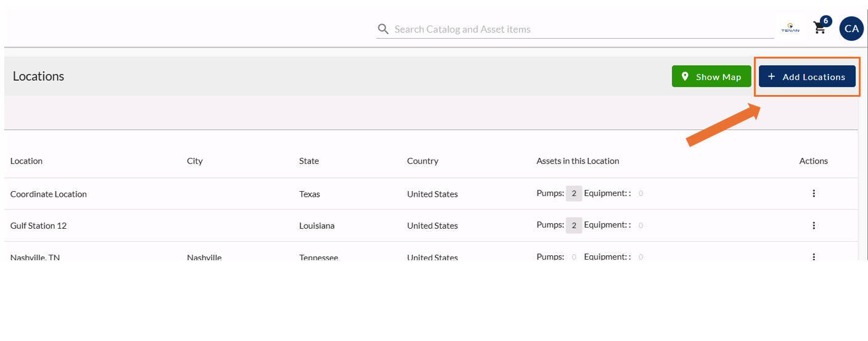The width and height of the screenshot is (868, 341).
Task: Open the Coordinate Location entry
Action: (49, 194)
